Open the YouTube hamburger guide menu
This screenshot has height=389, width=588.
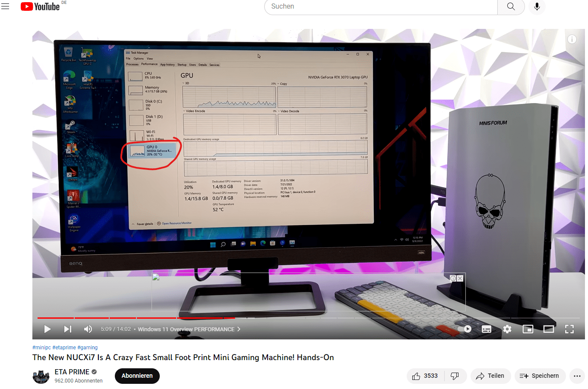tap(5, 6)
